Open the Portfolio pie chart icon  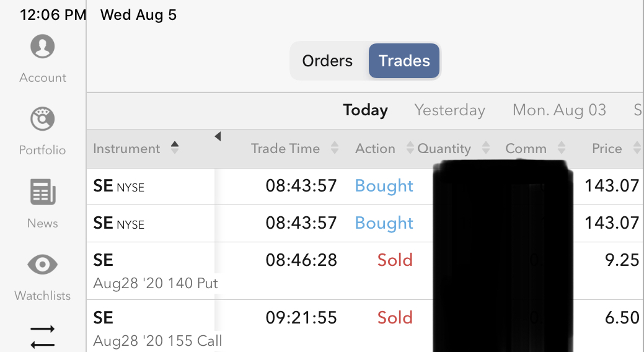(42, 119)
